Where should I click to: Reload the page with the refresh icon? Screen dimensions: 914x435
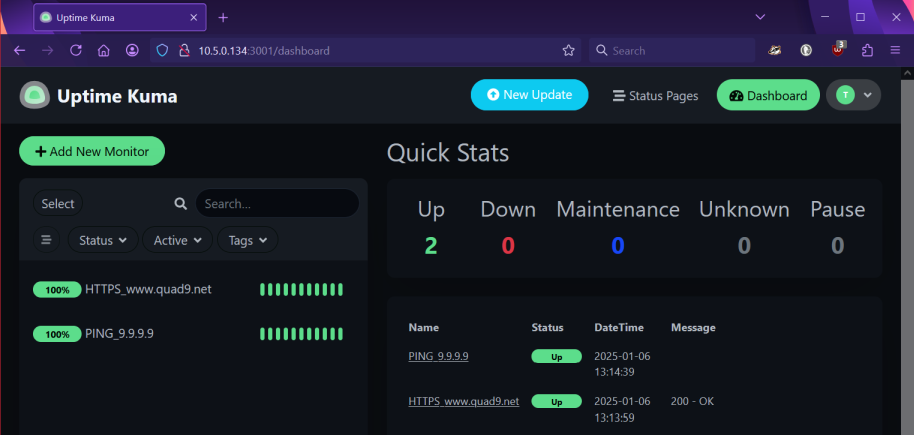(75, 50)
